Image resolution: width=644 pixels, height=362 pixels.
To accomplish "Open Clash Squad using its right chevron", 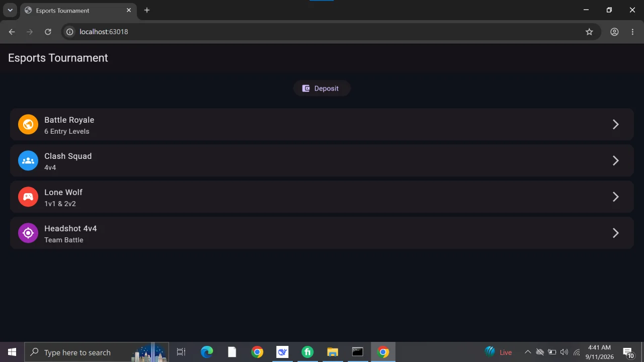I will coord(616,160).
